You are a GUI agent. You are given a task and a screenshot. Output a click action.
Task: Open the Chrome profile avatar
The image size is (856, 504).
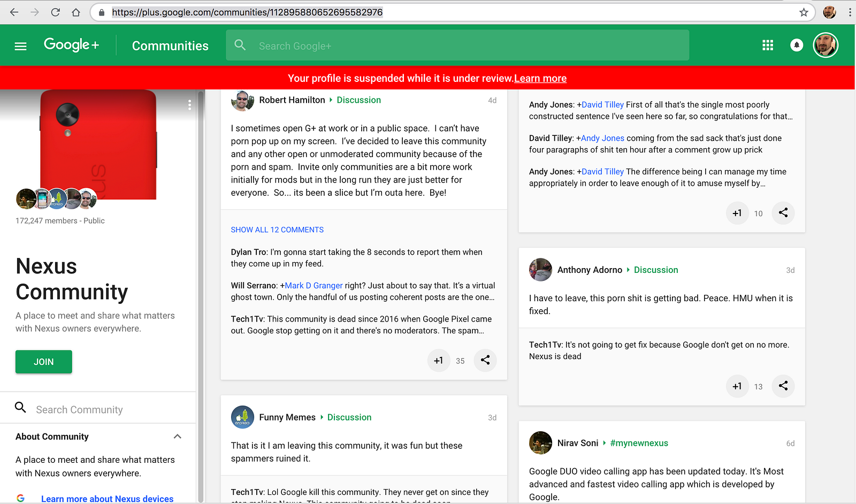coord(830,12)
